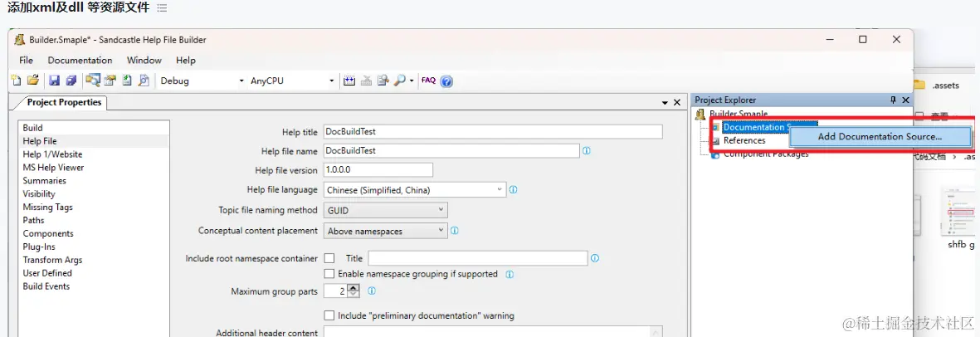
Task: Click the Help file version input field
Action: click(x=378, y=170)
